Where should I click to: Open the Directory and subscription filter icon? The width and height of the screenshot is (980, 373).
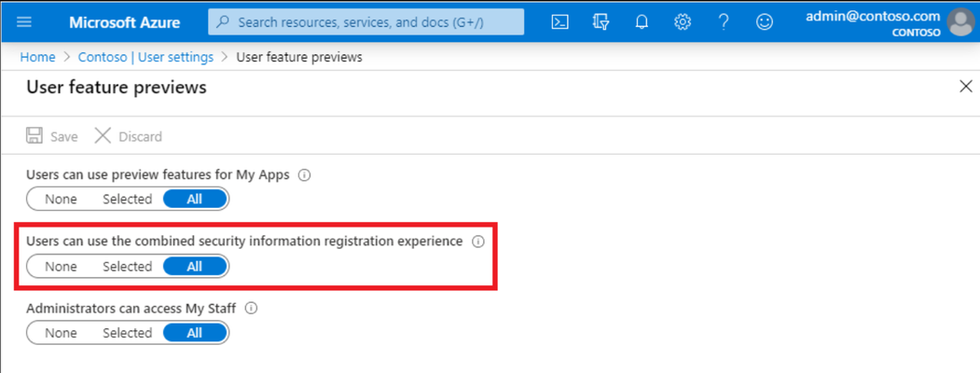(x=600, y=22)
